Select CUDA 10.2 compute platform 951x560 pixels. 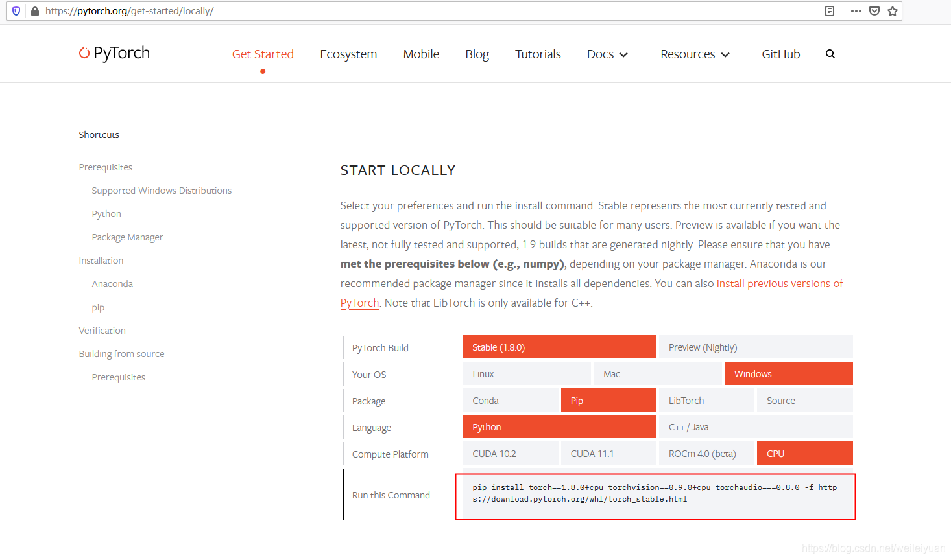point(511,454)
